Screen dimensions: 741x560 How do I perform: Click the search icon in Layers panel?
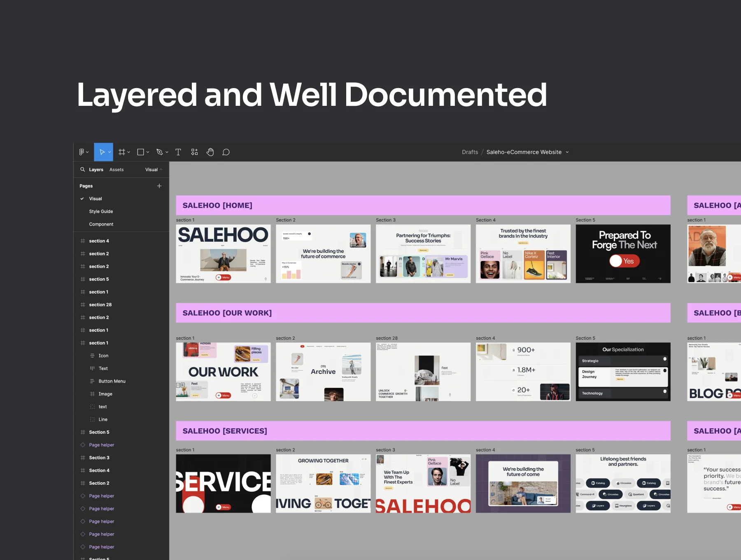[x=82, y=169]
